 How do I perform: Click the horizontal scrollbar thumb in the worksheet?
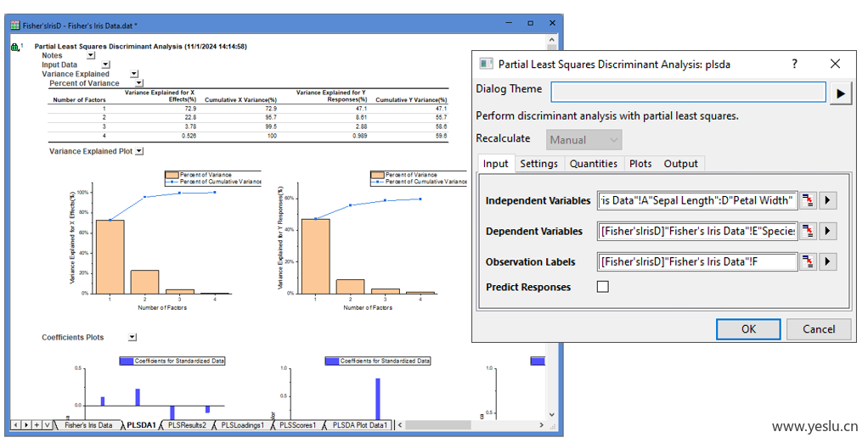pyautogui.click(x=438, y=424)
